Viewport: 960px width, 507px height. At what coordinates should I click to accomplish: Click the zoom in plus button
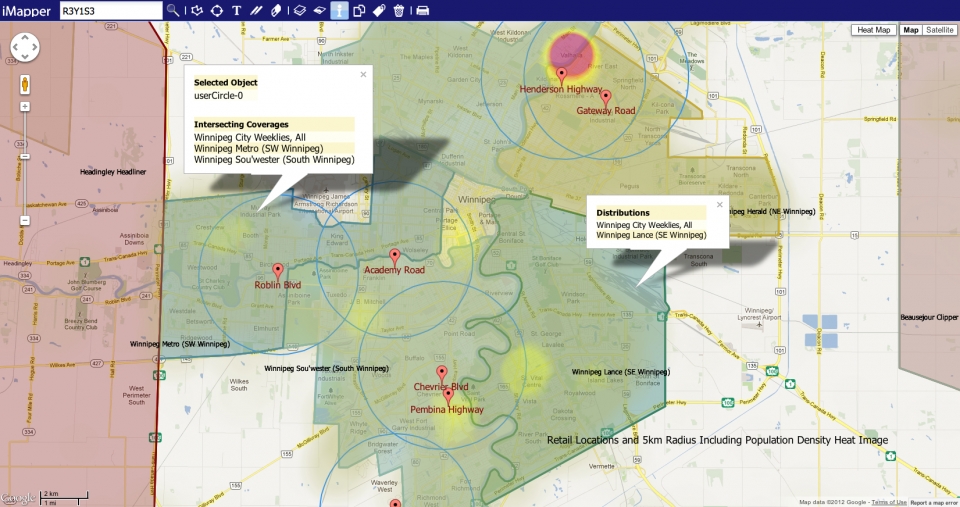[25, 107]
